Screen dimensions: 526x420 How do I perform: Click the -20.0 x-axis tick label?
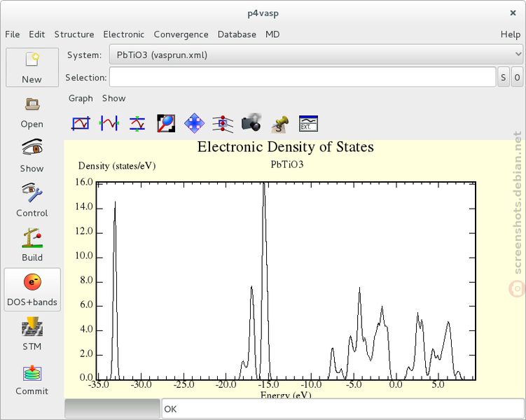click(x=226, y=384)
